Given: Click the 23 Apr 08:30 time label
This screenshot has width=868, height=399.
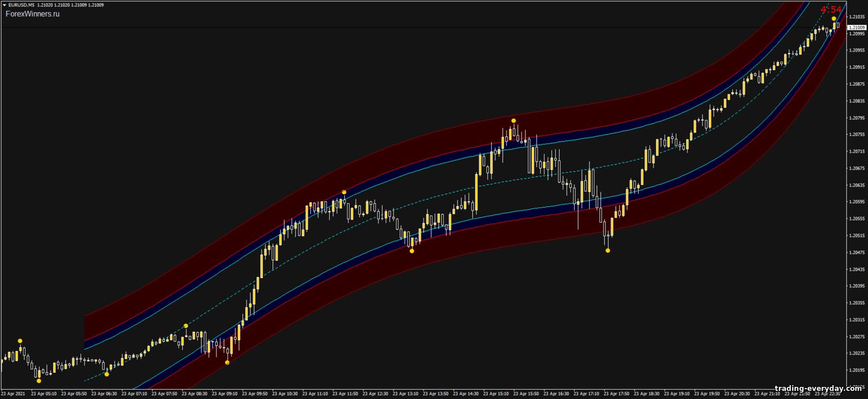Looking at the screenshot, I should click(194, 394).
